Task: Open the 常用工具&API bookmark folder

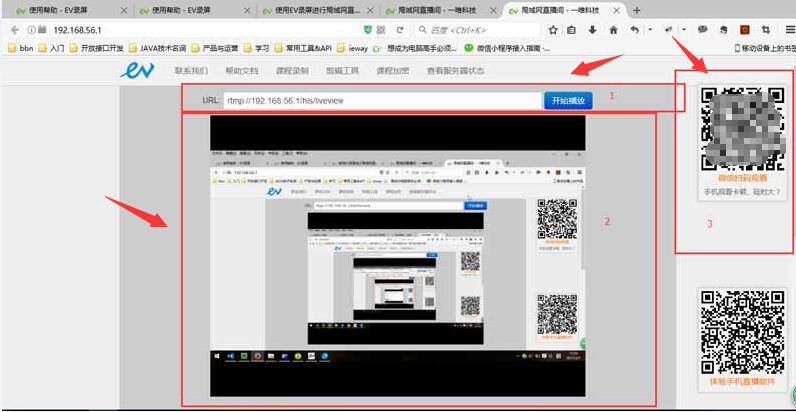Action: click(x=303, y=49)
